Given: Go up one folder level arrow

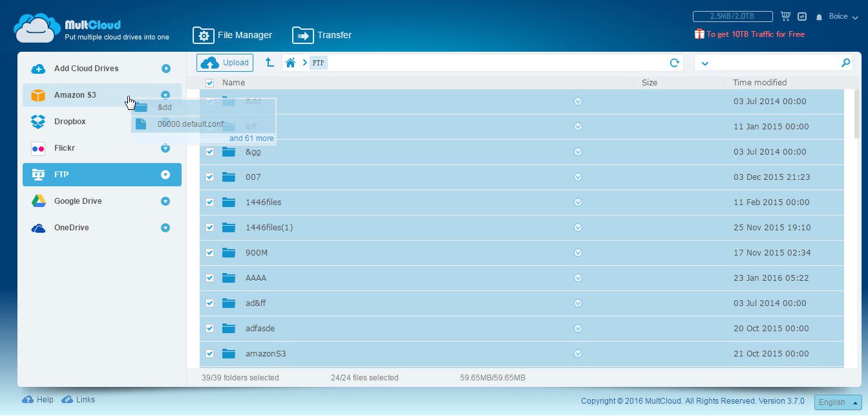Looking at the screenshot, I should click(270, 63).
